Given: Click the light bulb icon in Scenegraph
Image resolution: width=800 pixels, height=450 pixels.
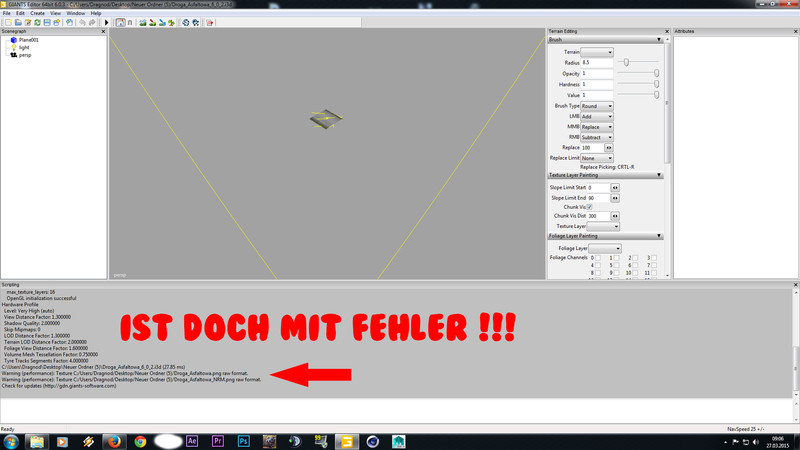Looking at the screenshot, I should pyautogui.click(x=13, y=47).
